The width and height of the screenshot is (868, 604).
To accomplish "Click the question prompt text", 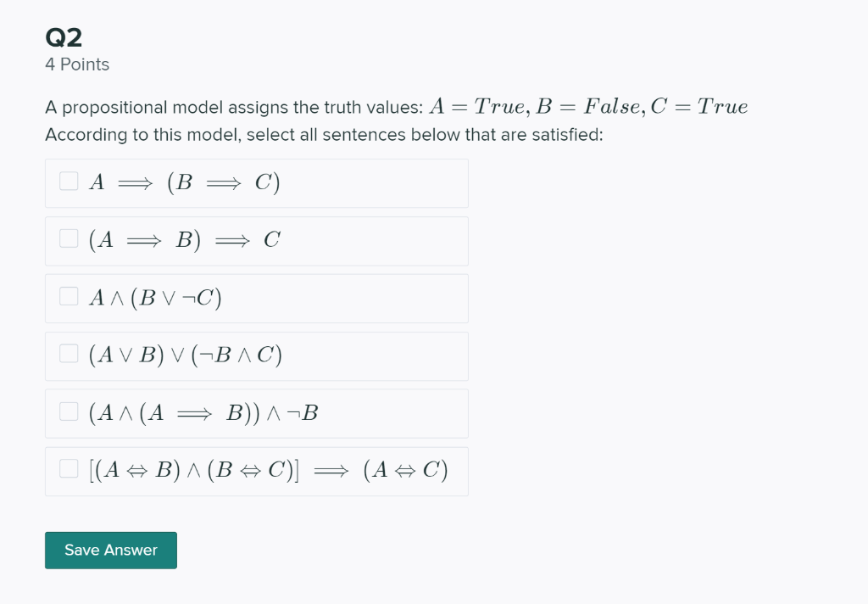I will click(x=322, y=134).
